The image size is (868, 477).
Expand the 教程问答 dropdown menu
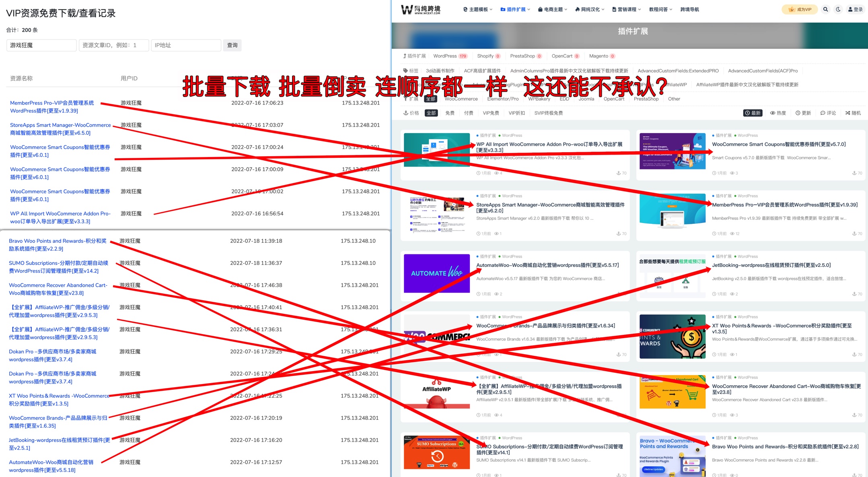[660, 9]
